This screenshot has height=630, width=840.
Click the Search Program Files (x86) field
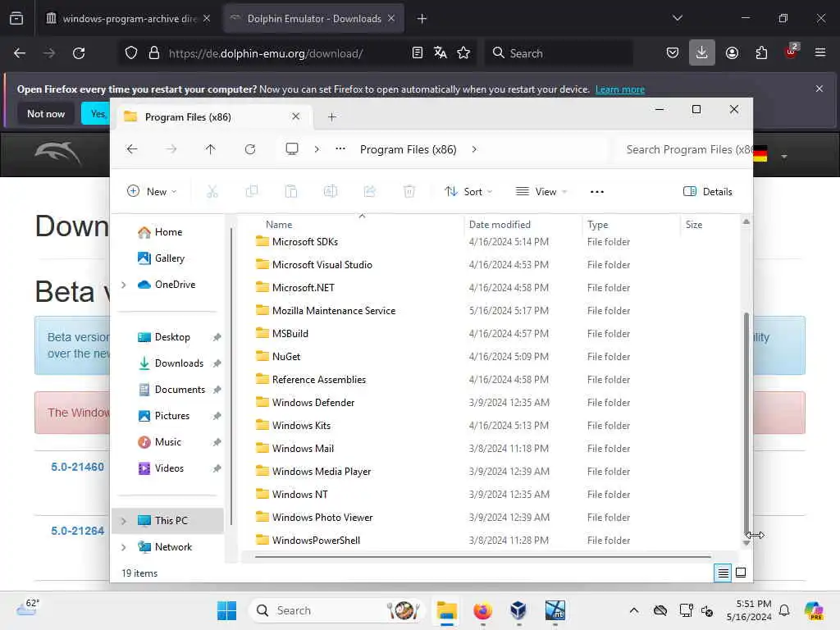click(x=683, y=149)
